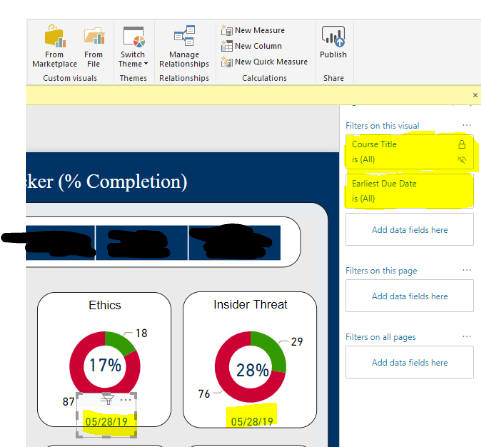Image resolution: width=481 pixels, height=447 pixels.
Task: Open more options for Filters on this visual
Action: (467, 125)
